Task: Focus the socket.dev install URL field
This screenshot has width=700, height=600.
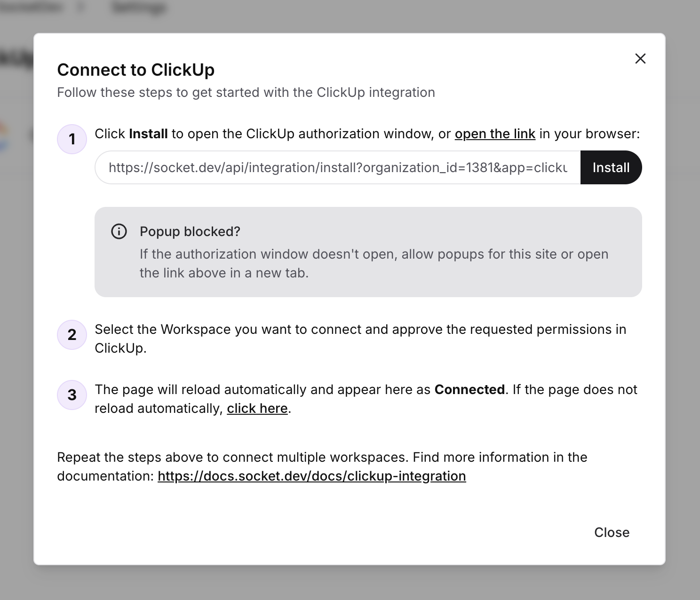Action: 338,167
